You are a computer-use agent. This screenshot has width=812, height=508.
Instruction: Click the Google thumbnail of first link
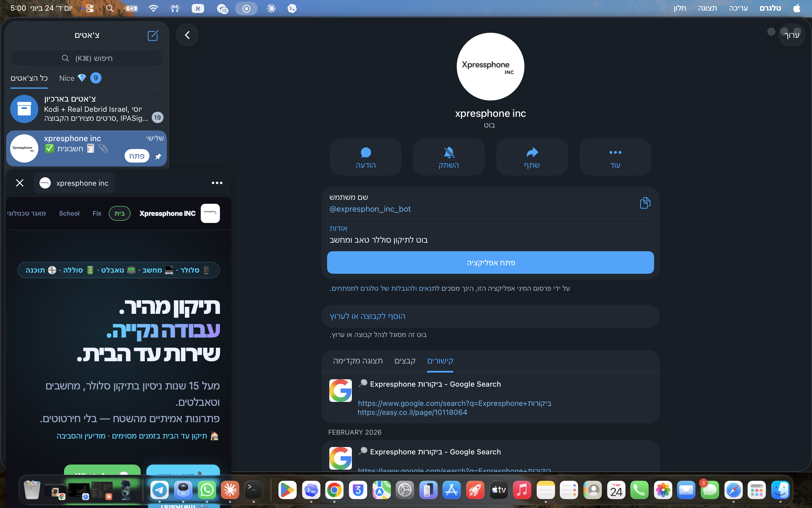[340, 390]
